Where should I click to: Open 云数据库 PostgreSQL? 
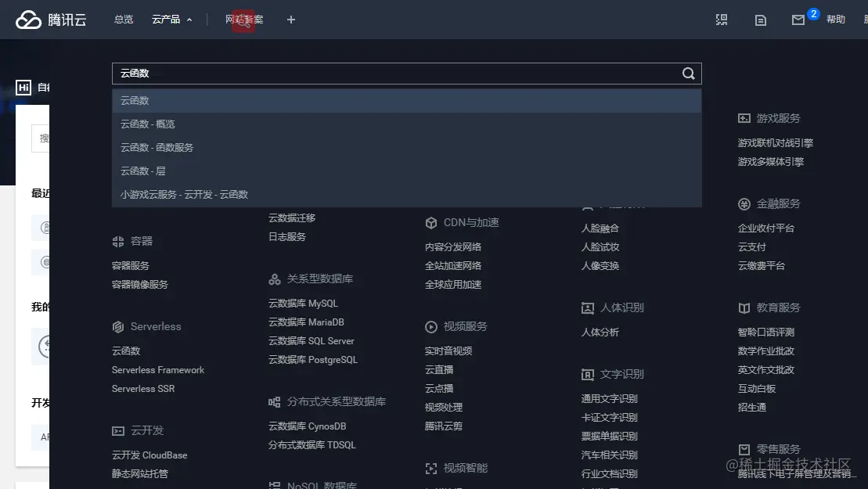pos(313,360)
